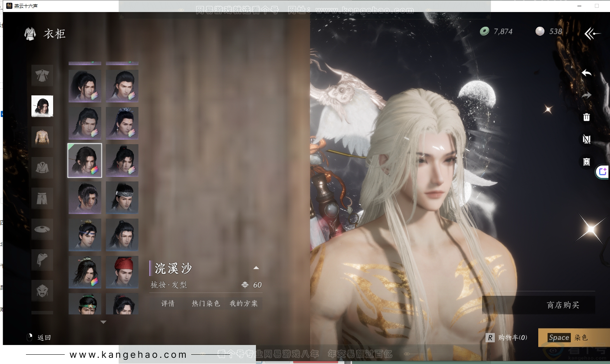Click the trash icon to clear outfit

[586, 117]
